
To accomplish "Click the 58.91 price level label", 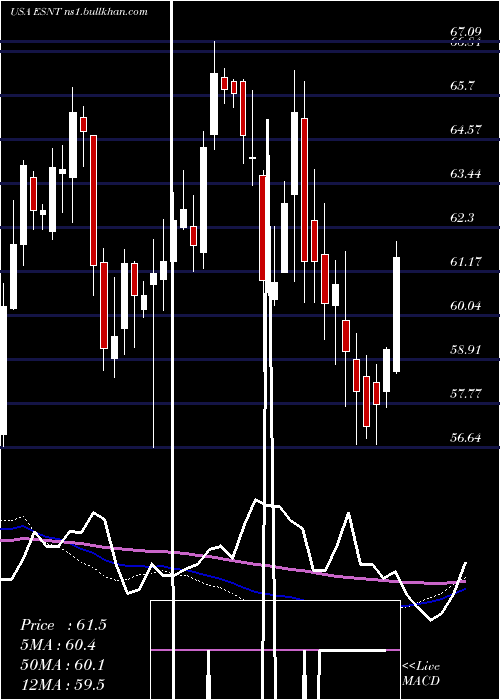I will point(466,350).
